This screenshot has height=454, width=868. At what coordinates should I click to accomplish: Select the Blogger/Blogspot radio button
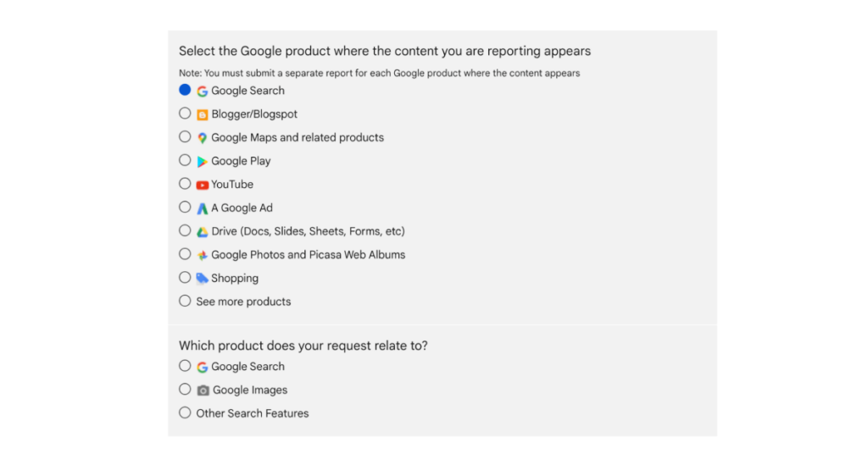pyautogui.click(x=185, y=113)
